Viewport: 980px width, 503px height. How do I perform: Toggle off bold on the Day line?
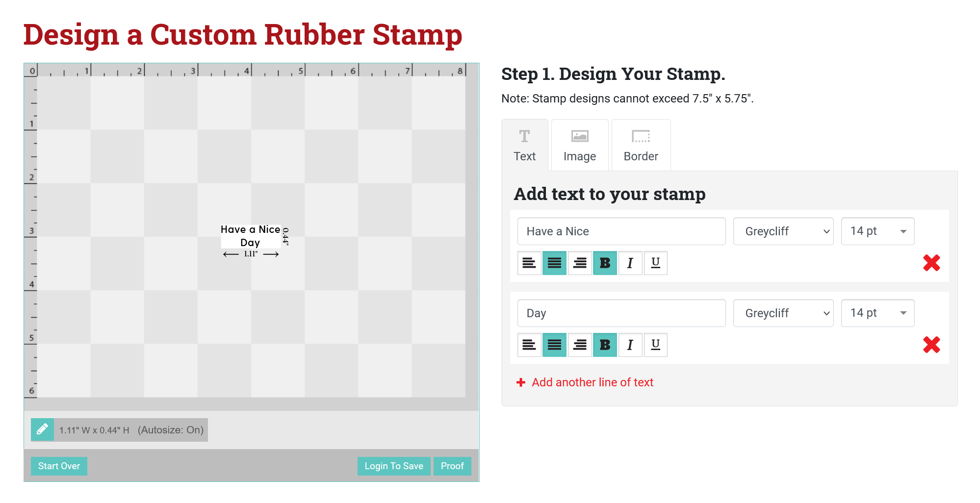pos(605,345)
